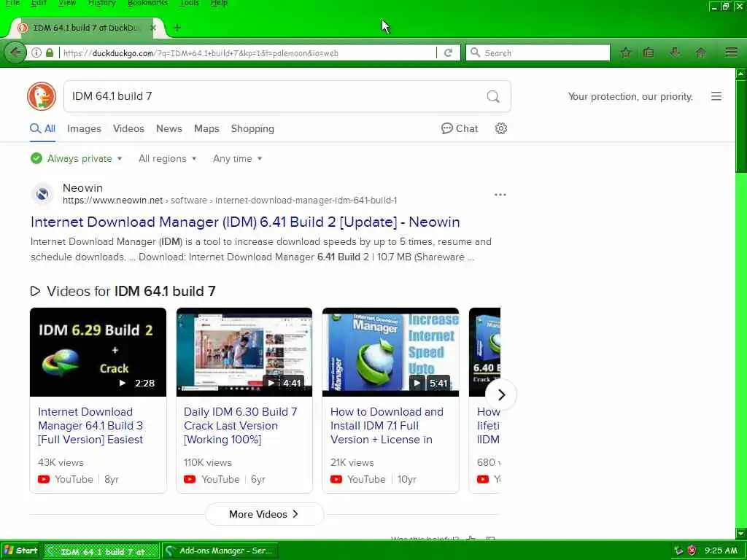
Task: Open DuckDuckGo side menu icon
Action: 716,96
